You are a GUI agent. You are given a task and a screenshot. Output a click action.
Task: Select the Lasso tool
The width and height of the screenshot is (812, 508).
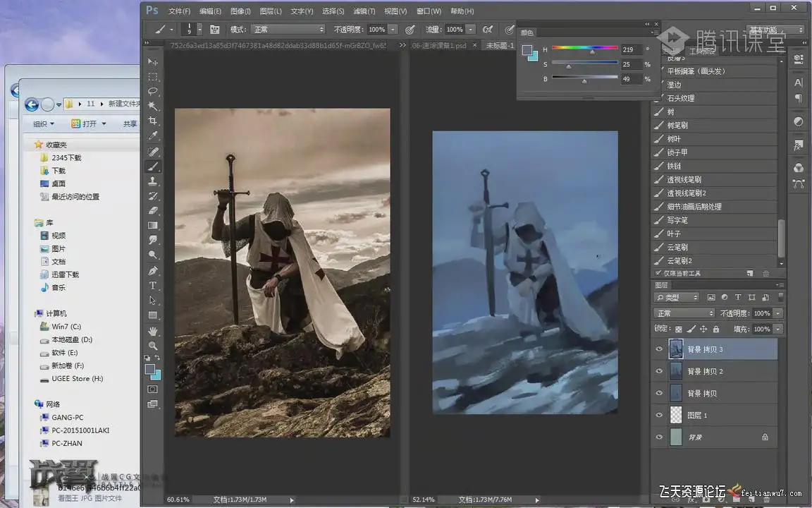pyautogui.click(x=152, y=91)
